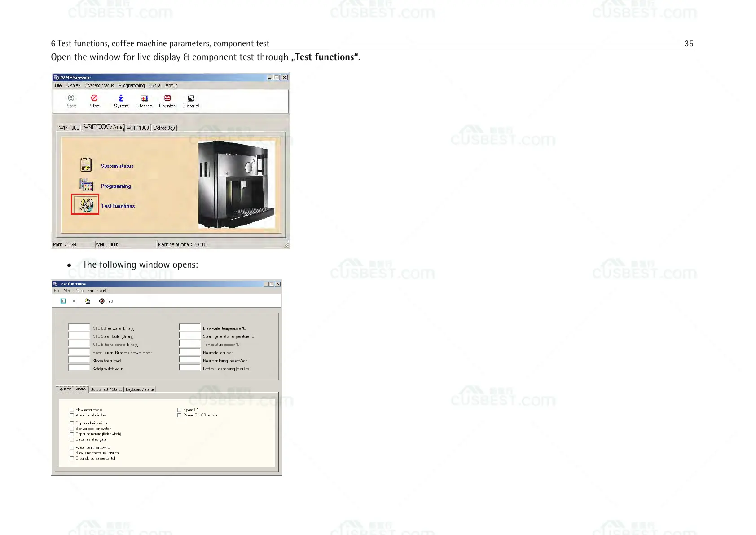Viewport: 756px width, 535px height.
Task: Open the About menu
Action: click(171, 85)
